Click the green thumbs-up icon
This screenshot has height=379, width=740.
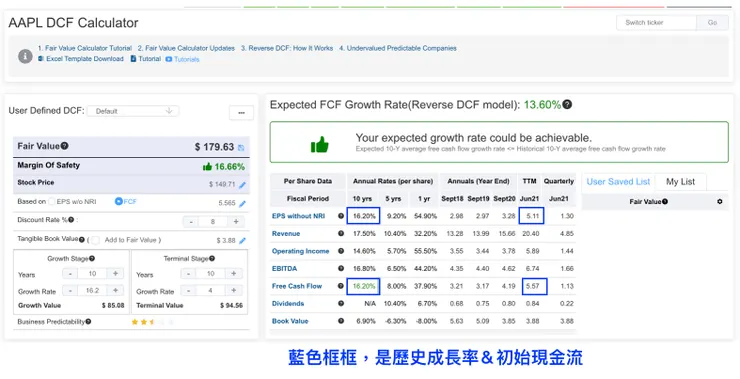320,144
